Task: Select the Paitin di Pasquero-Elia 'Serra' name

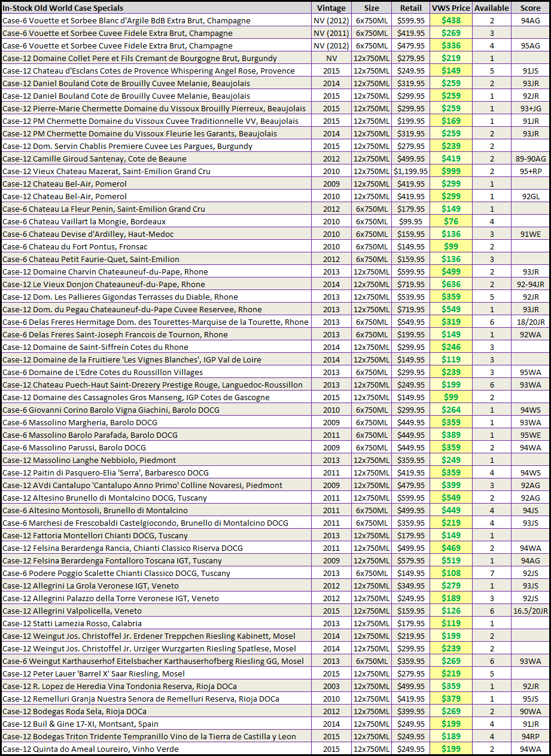Action: (105, 473)
